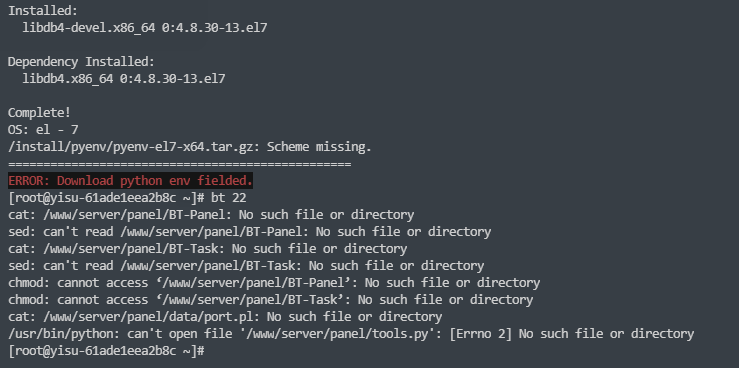Click the 'Installed:' heading at top

click(x=43, y=11)
